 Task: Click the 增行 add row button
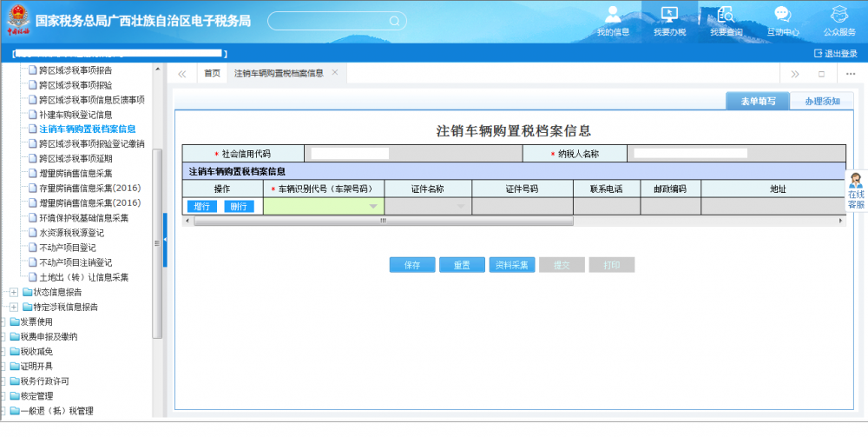click(202, 207)
